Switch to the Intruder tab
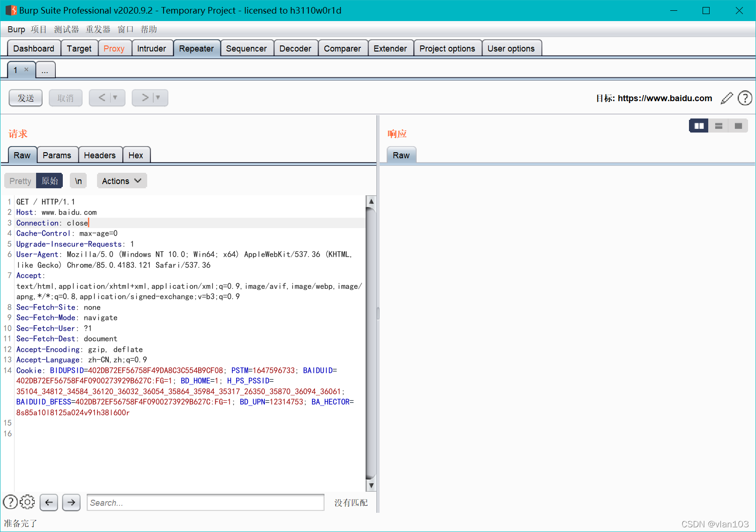 [x=151, y=48]
